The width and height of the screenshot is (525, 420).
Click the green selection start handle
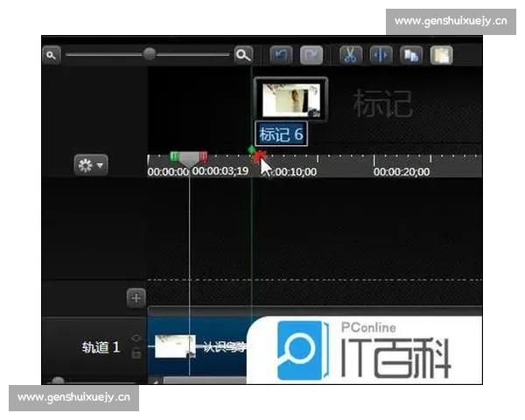point(174,157)
